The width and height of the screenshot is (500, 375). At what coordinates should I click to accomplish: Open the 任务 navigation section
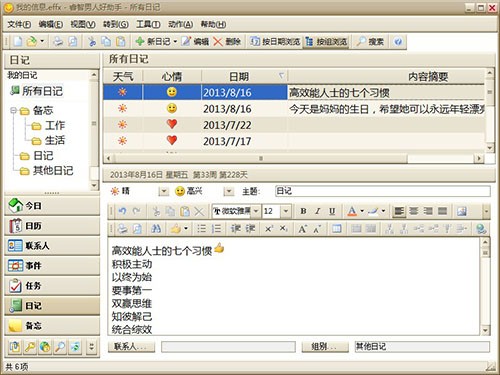tap(52, 286)
